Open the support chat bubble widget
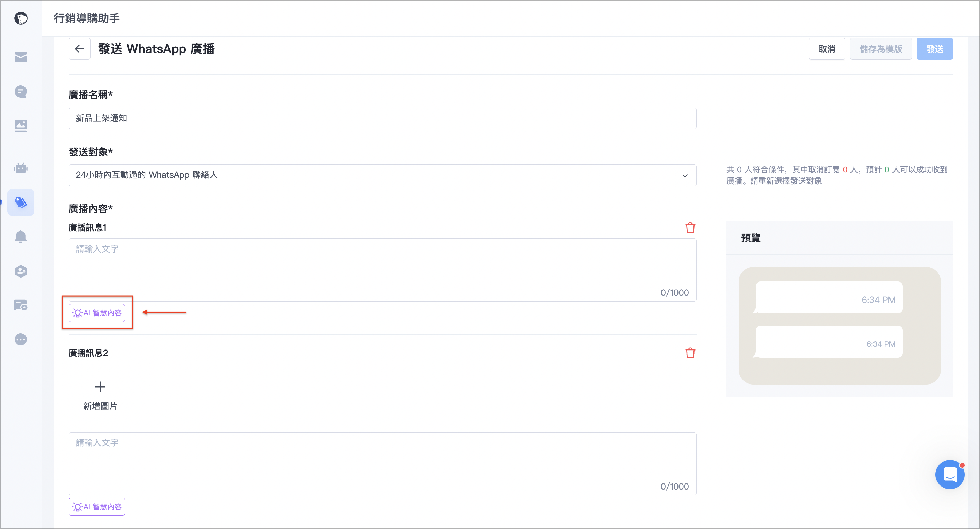Screen dimensions: 980x529 (950, 474)
